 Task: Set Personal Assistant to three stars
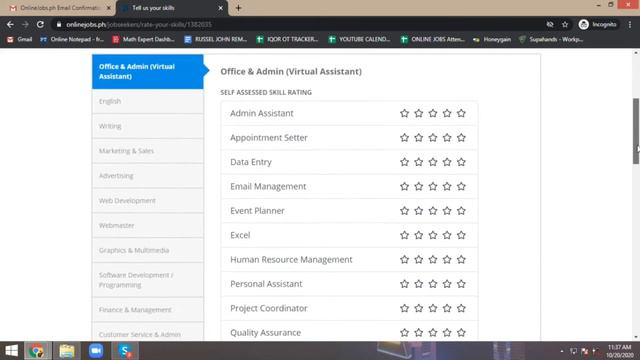tap(433, 284)
